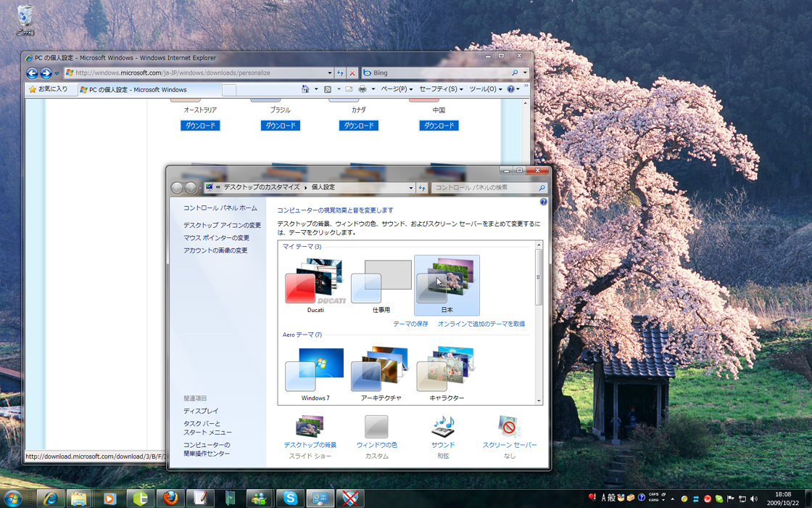Open a new blank IE tab
This screenshot has height=508, width=812.
click(x=229, y=90)
